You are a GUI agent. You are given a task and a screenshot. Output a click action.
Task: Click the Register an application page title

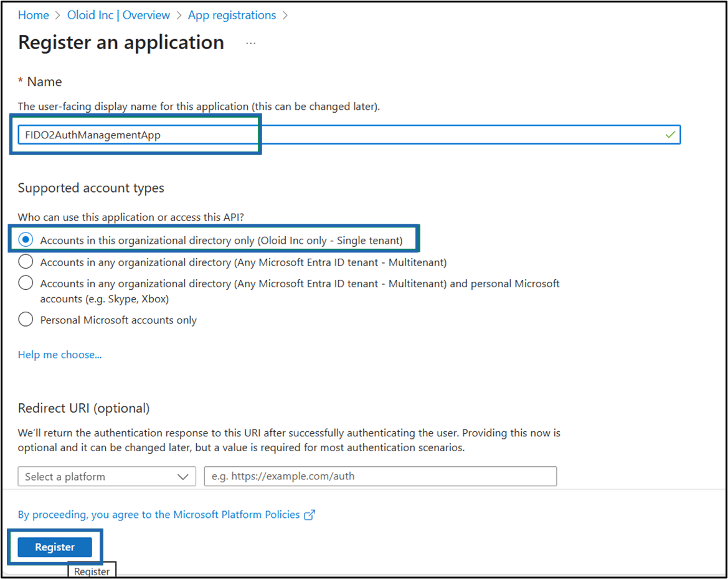coord(121,43)
